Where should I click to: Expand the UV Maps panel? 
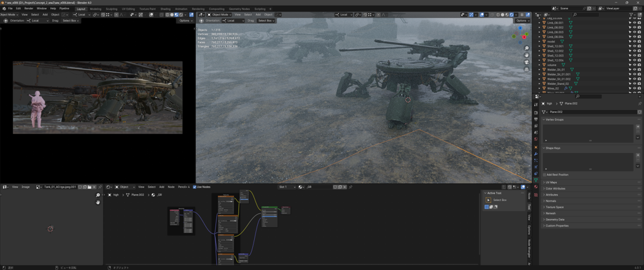point(551,182)
